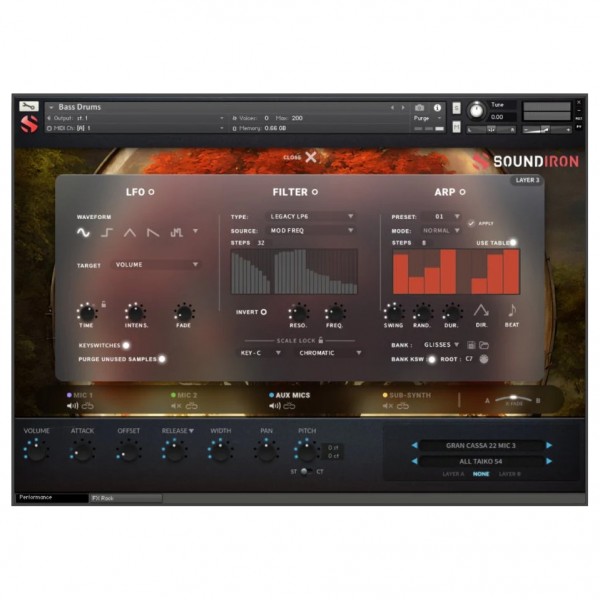Screen dimensions: 600x600
Task: Open the arp PRESET 01 dropdown
Action: (x=441, y=216)
